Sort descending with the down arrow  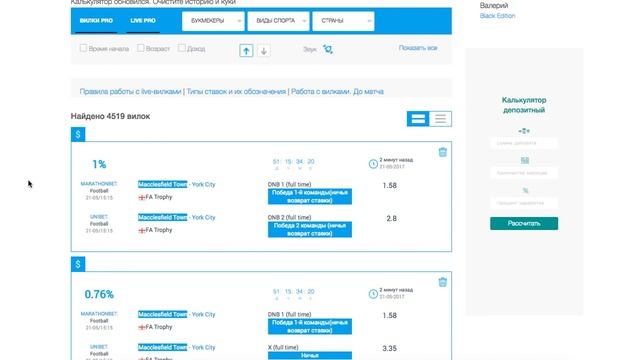tap(264, 51)
